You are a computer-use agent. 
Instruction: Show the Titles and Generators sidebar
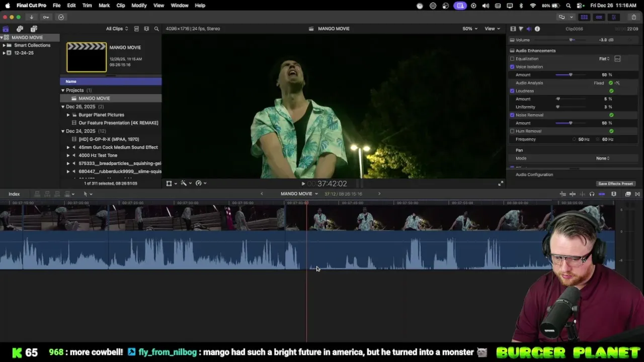tap(34, 29)
